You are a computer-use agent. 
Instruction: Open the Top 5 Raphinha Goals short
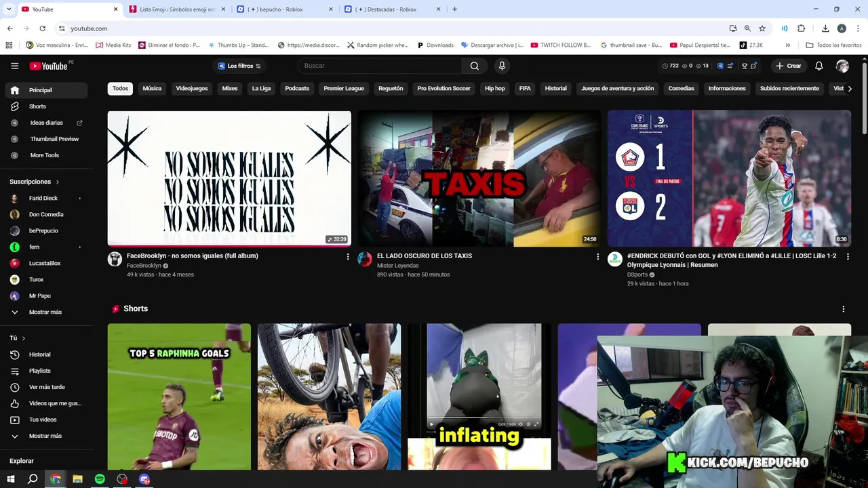coord(179,396)
